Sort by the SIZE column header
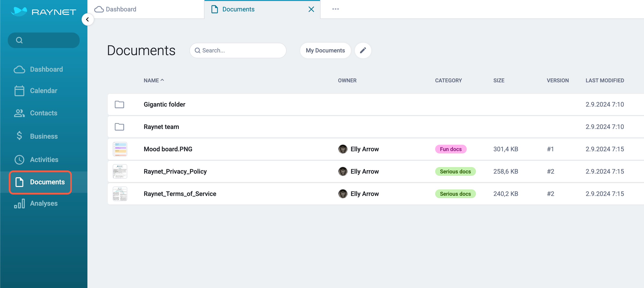The width and height of the screenshot is (644, 288). pos(499,81)
